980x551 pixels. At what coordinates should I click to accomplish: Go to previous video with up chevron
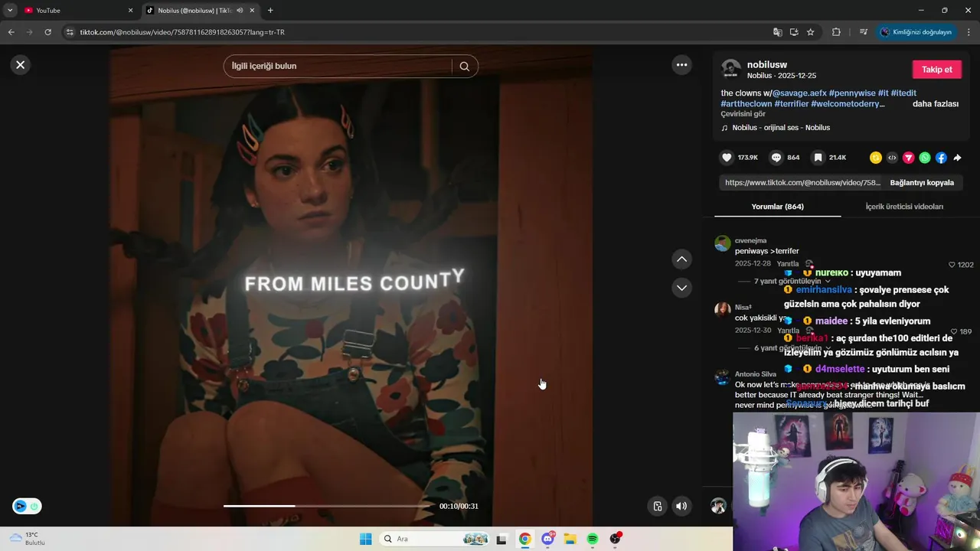[x=681, y=259]
